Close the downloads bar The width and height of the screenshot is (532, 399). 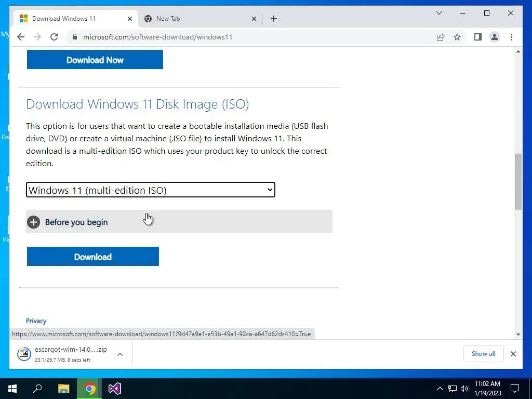513,354
